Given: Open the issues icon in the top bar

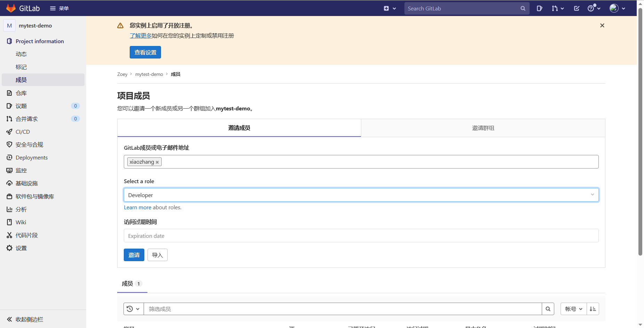Looking at the screenshot, I should coord(539,8).
